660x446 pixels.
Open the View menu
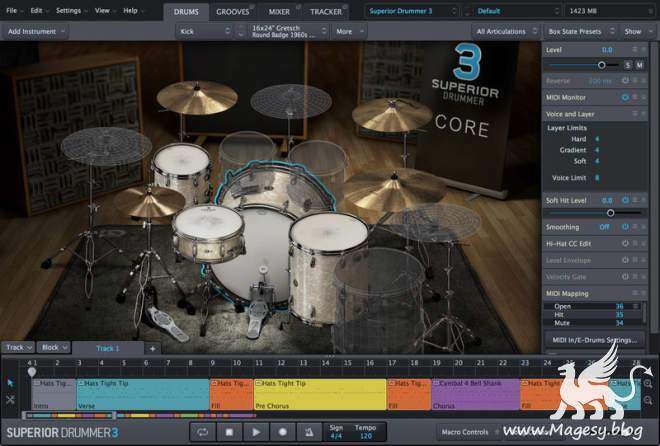104,11
